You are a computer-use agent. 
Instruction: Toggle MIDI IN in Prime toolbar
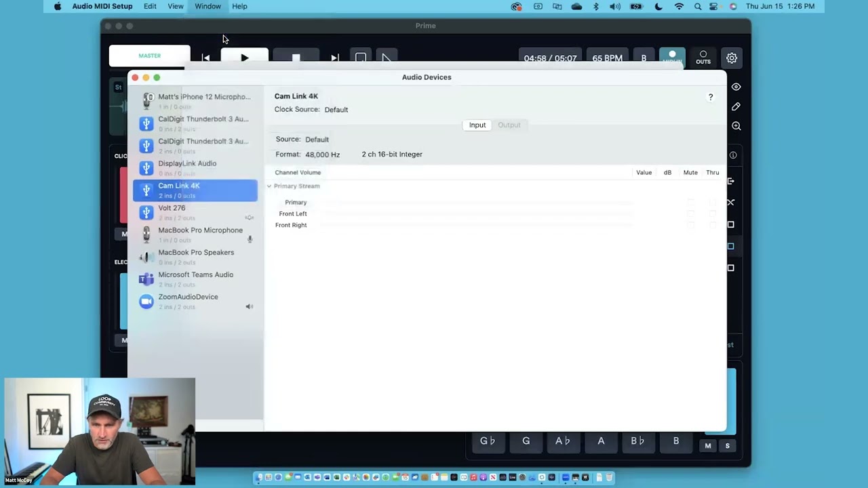(672, 58)
